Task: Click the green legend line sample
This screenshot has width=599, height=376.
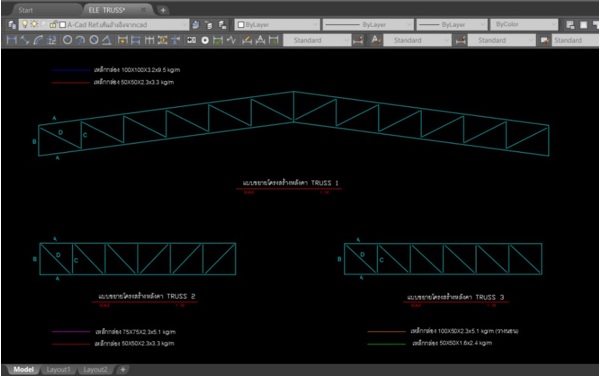Action: [x=386, y=344]
